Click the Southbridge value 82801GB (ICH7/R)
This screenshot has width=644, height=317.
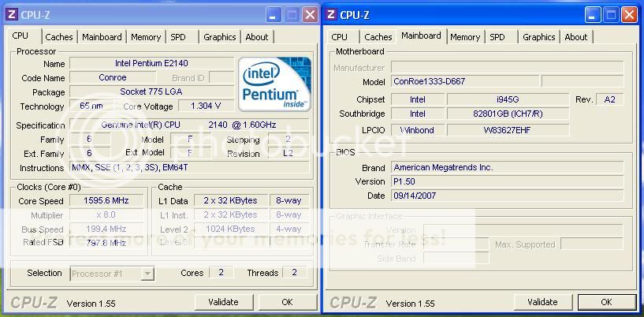point(508,114)
